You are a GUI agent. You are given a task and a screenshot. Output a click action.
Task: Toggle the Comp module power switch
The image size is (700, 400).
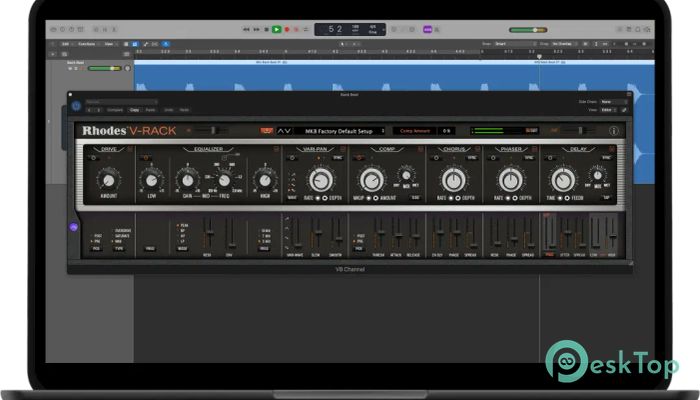358,158
